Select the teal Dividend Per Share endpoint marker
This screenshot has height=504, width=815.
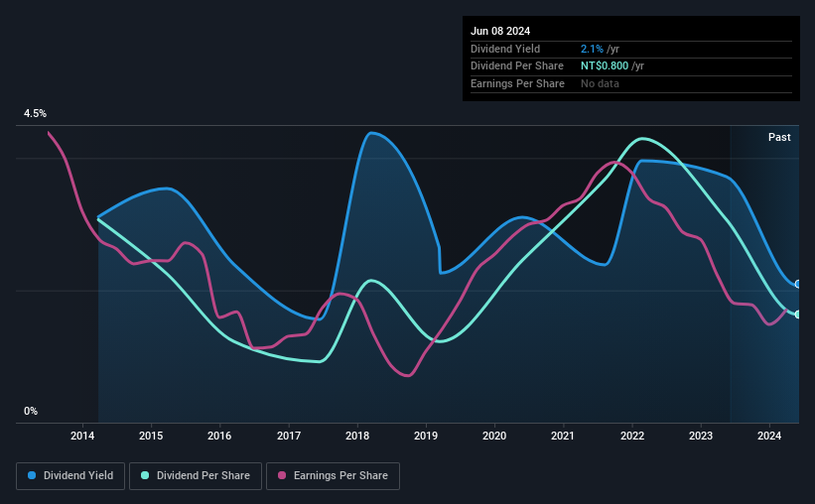pos(798,315)
